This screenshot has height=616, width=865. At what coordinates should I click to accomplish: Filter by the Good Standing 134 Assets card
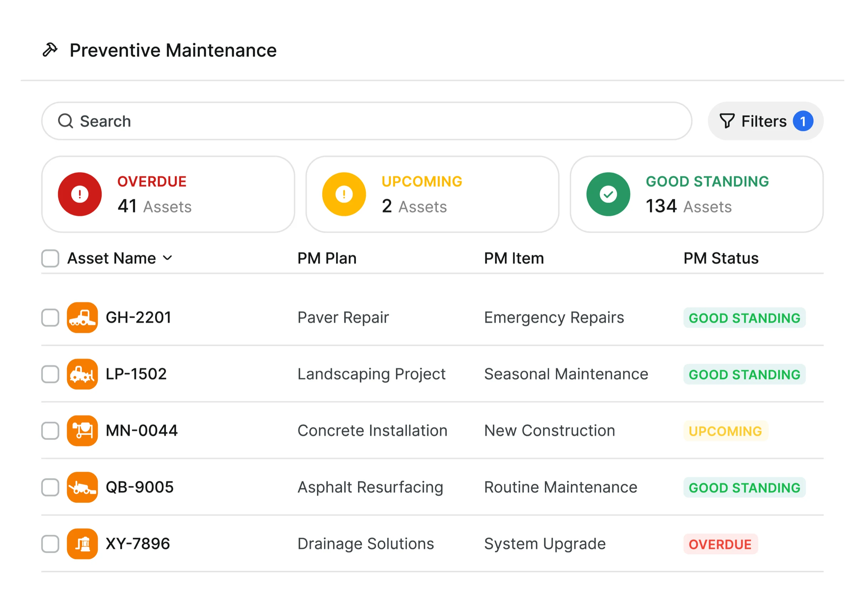click(696, 195)
